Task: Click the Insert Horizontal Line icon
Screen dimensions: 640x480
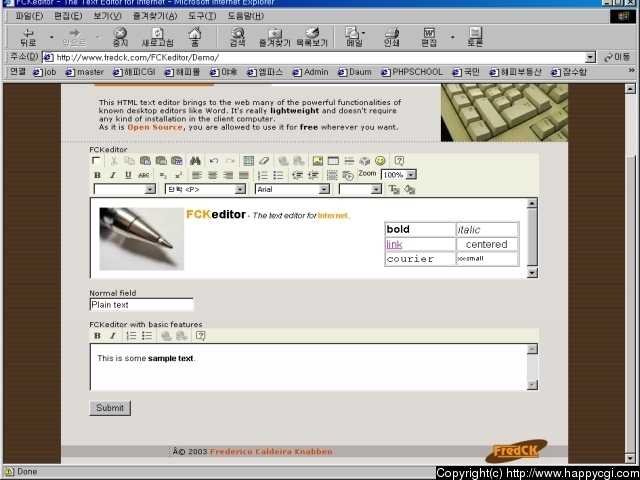Action: [x=349, y=161]
